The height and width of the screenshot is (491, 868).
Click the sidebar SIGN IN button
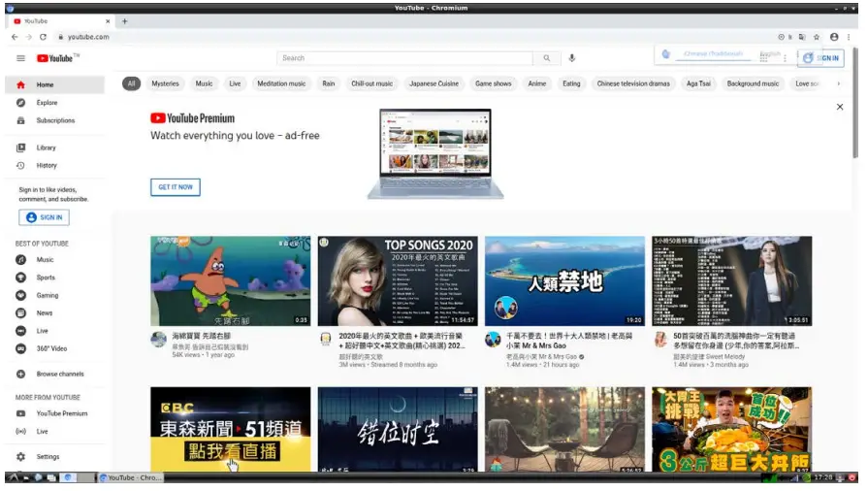coord(44,217)
